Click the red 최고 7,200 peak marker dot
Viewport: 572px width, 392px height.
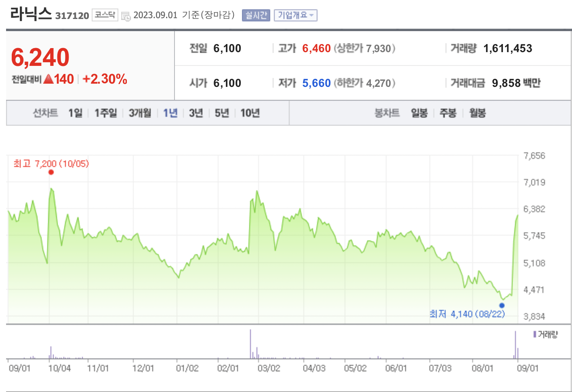tap(51, 172)
